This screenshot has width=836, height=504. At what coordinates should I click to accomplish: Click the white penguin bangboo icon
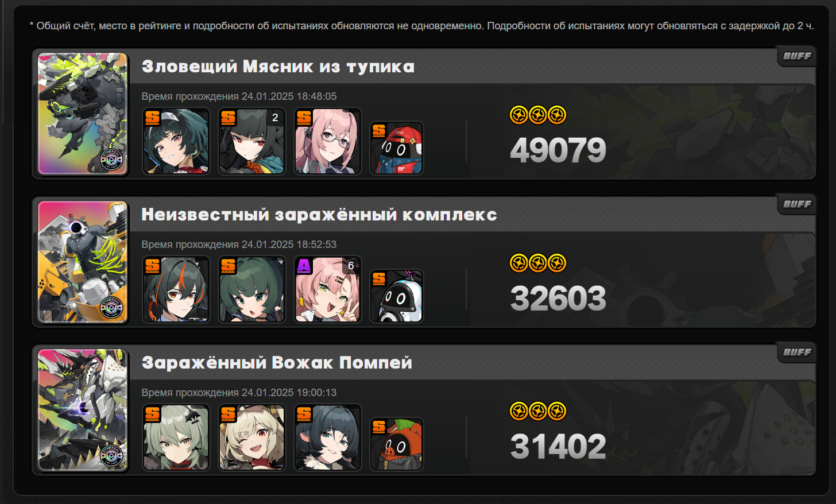397,296
